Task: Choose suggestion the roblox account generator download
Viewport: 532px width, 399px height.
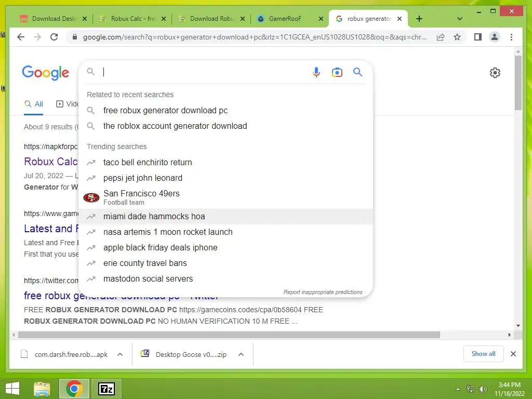Action: (225, 126)
